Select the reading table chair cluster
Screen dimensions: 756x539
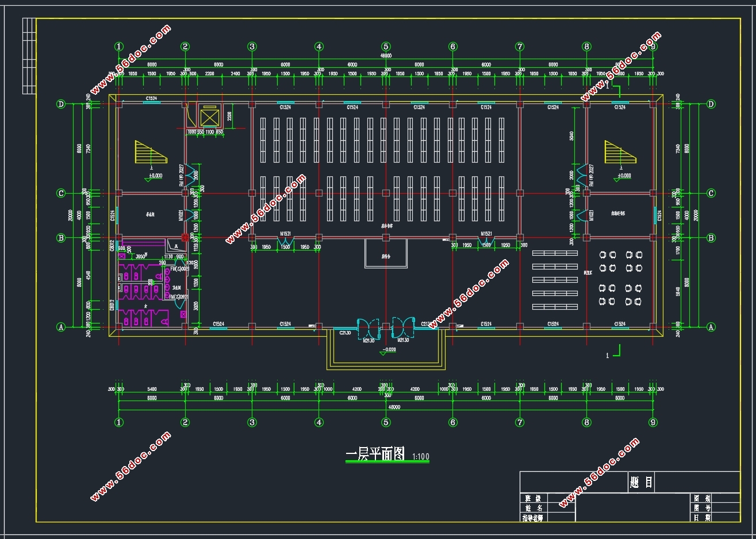(x=620, y=278)
